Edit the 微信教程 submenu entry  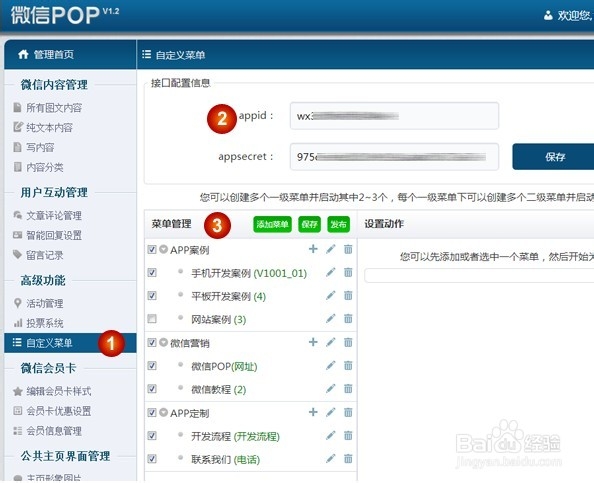tap(331, 389)
